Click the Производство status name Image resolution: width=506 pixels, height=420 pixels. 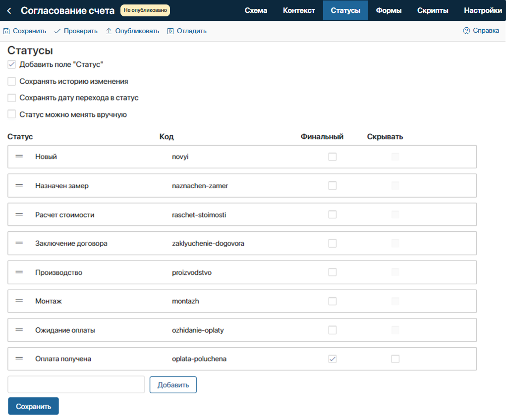pyautogui.click(x=59, y=272)
